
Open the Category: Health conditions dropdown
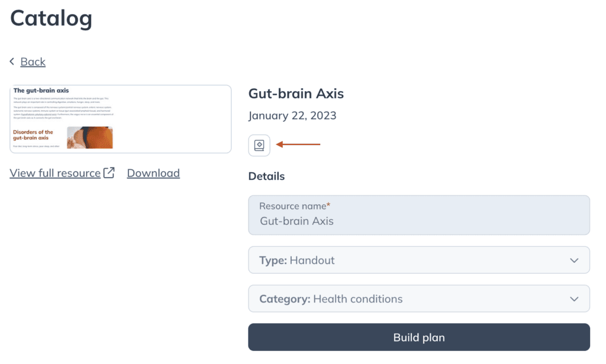pyautogui.click(x=419, y=299)
